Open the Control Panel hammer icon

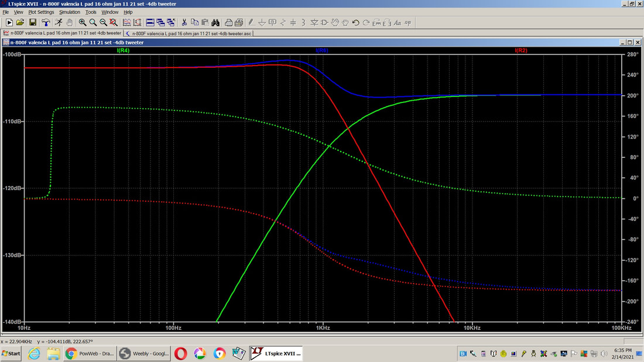click(46, 23)
